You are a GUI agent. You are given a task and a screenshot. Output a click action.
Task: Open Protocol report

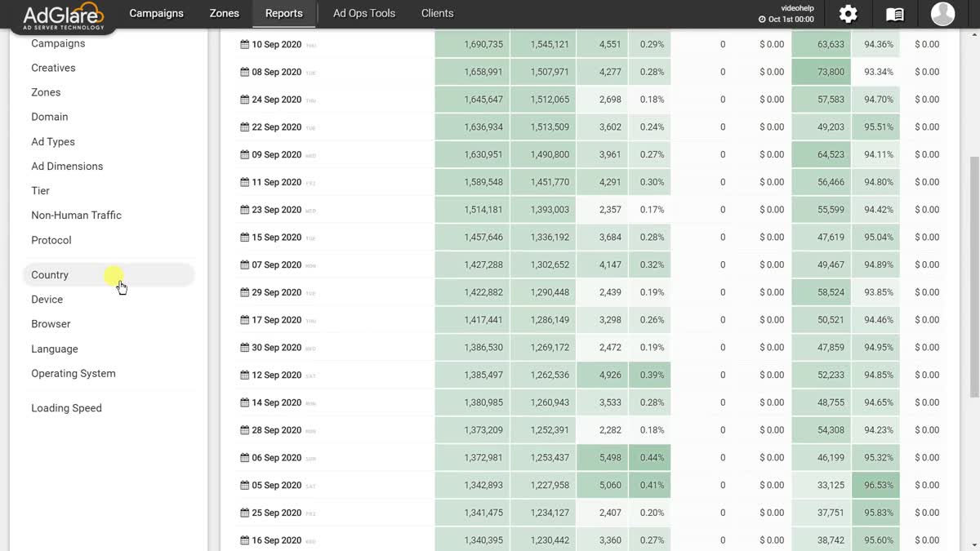pos(51,240)
